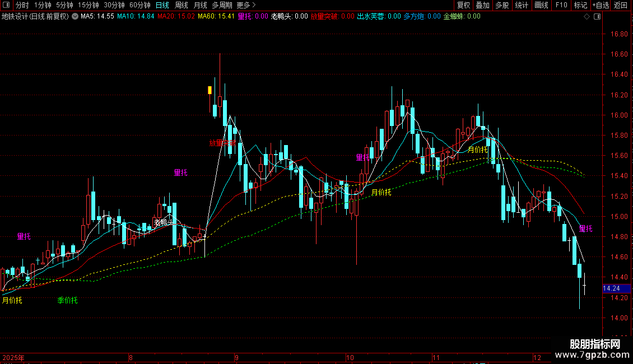633x364 pixels.
Task: Click the 老鸭头: 0.00 indicator value
Action: (x=290, y=17)
